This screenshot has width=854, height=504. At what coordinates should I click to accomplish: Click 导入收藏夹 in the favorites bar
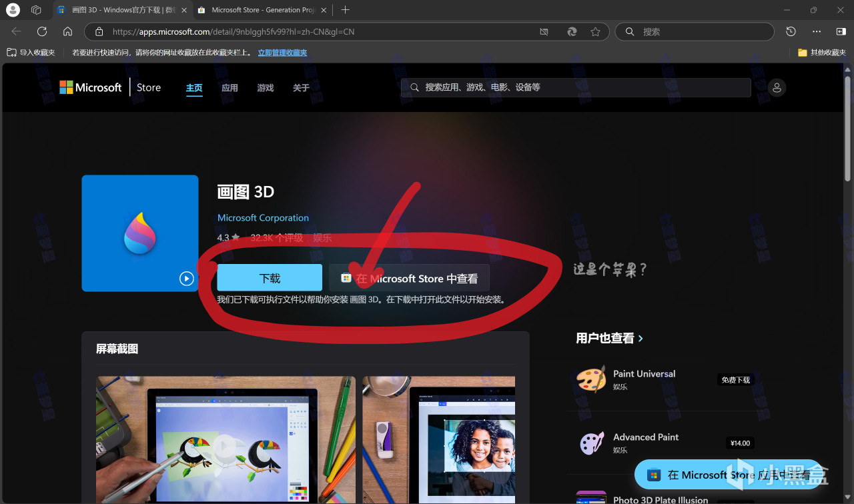tap(31, 53)
